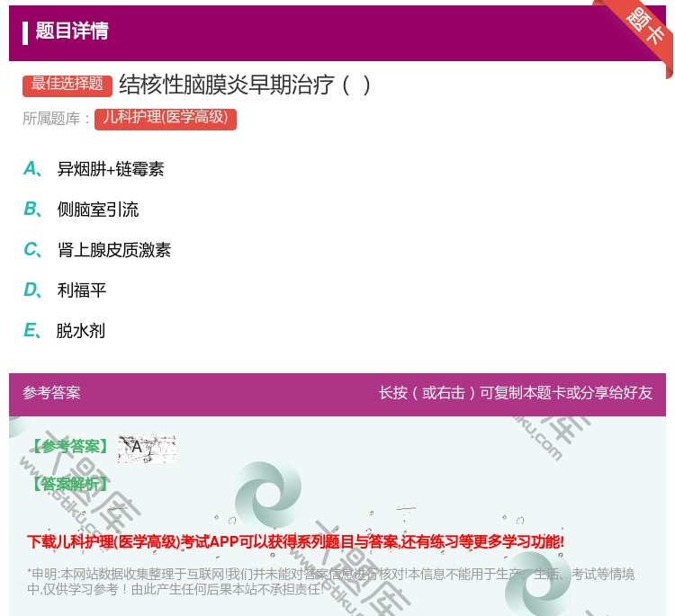
Task: Click the letter D option marker
Action: (x=32, y=290)
